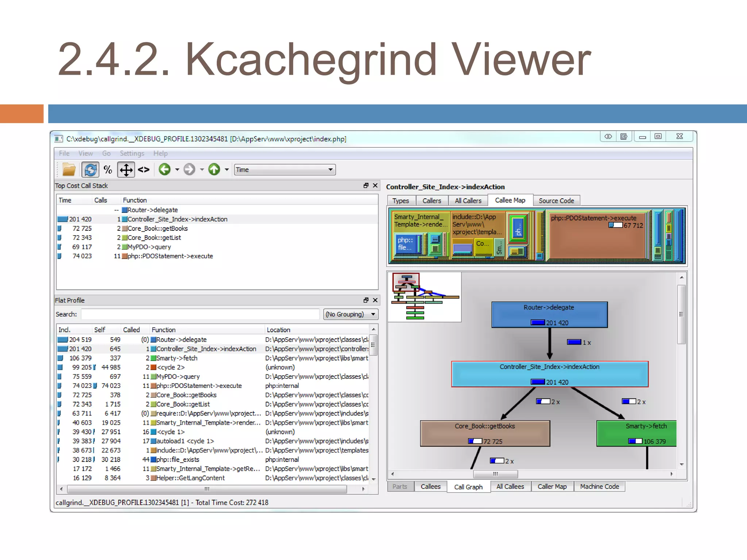Sort Flat Profile by Incl. column
Screen dimensions: 747x560
point(74,330)
